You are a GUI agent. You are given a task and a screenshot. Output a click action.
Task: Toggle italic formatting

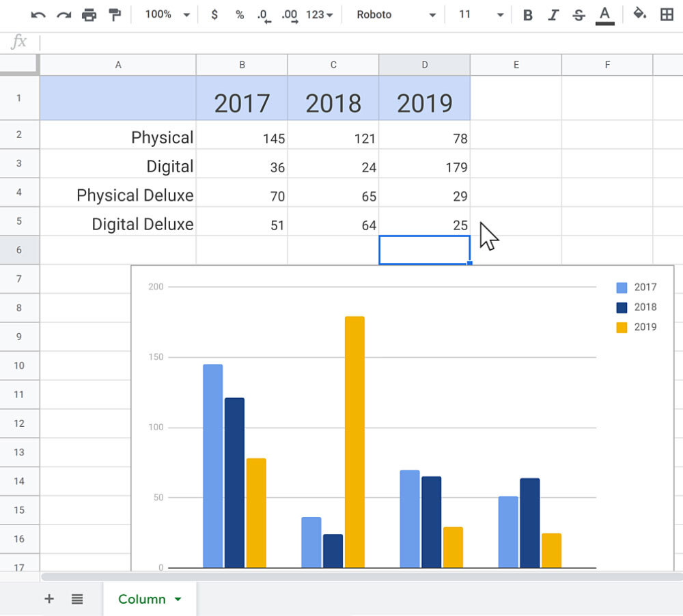point(553,15)
